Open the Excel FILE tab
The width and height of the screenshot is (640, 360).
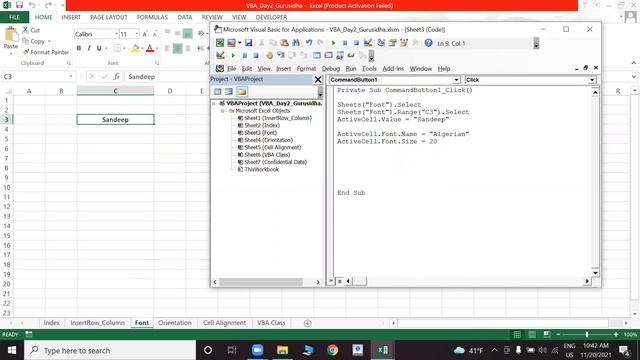point(14,17)
